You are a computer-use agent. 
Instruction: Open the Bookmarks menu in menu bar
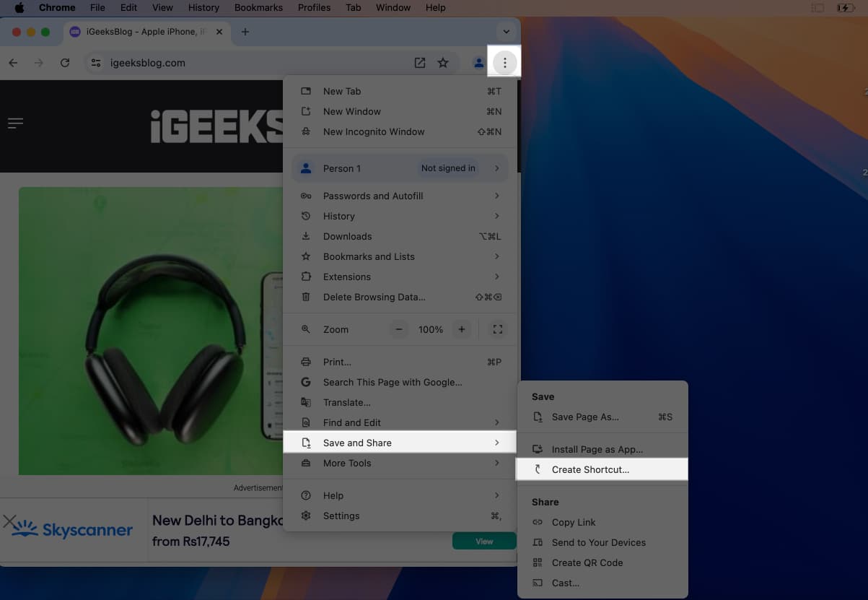click(258, 7)
